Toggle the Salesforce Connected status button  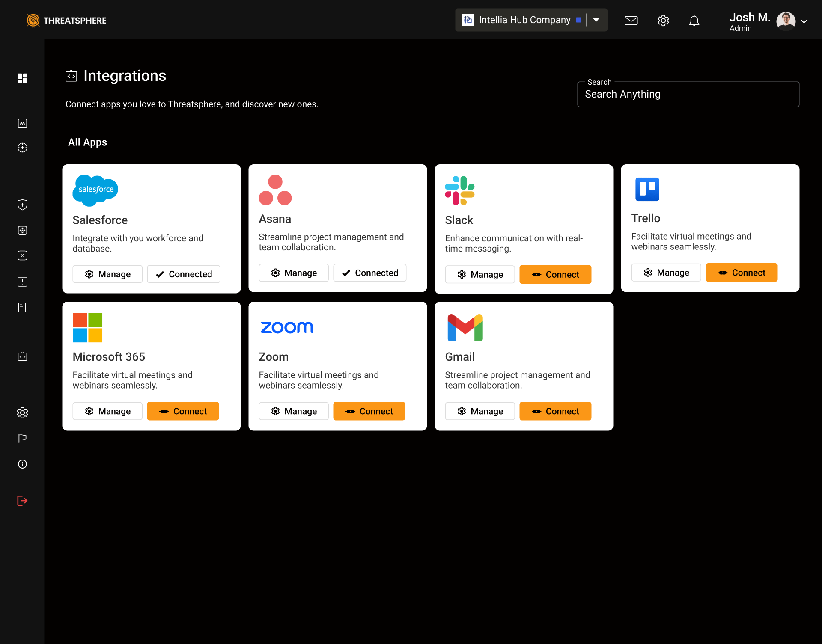point(184,274)
